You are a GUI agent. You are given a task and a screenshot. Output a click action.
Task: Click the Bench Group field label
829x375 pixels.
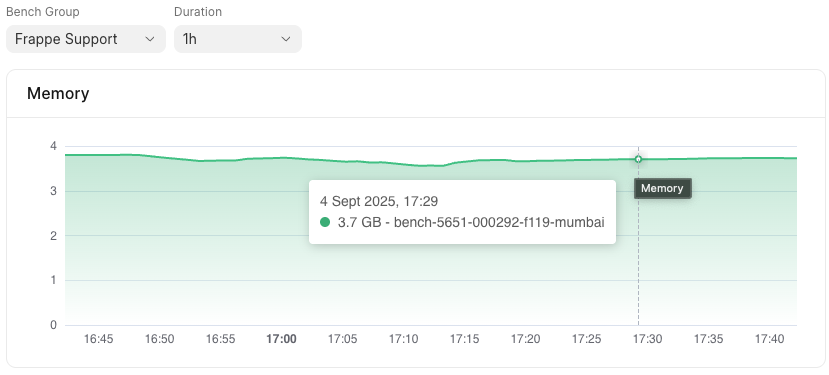pyautogui.click(x=43, y=12)
